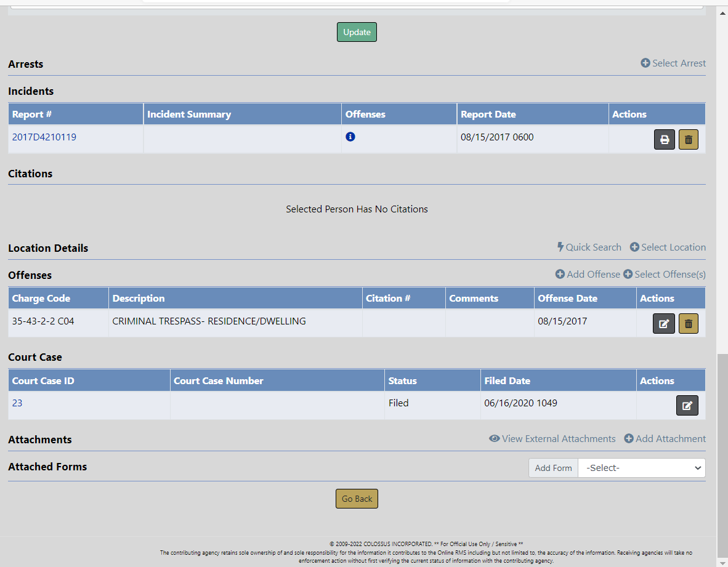Edit court case 23 with pencil icon
Screen dimensions: 728x567
(687, 406)
